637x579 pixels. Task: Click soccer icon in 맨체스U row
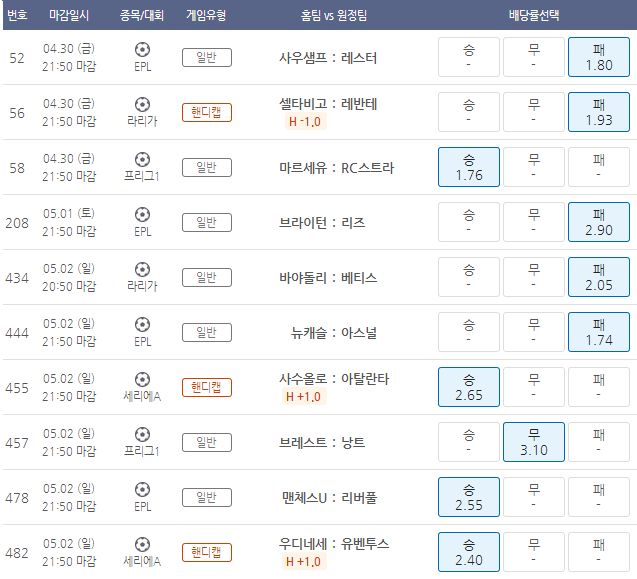(x=142, y=490)
